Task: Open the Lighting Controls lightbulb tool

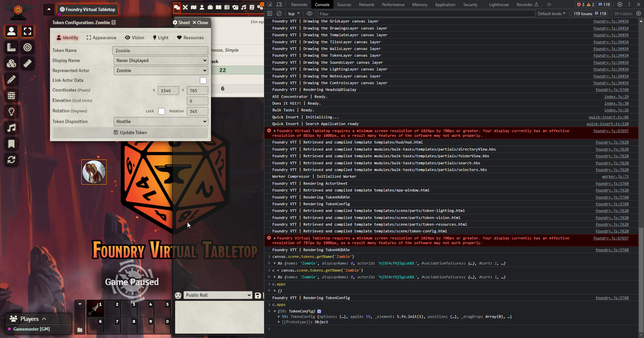Action: 11,112
